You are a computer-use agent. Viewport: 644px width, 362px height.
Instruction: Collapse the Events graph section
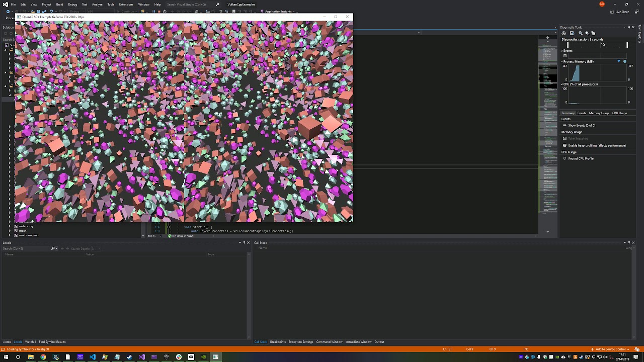click(x=562, y=51)
